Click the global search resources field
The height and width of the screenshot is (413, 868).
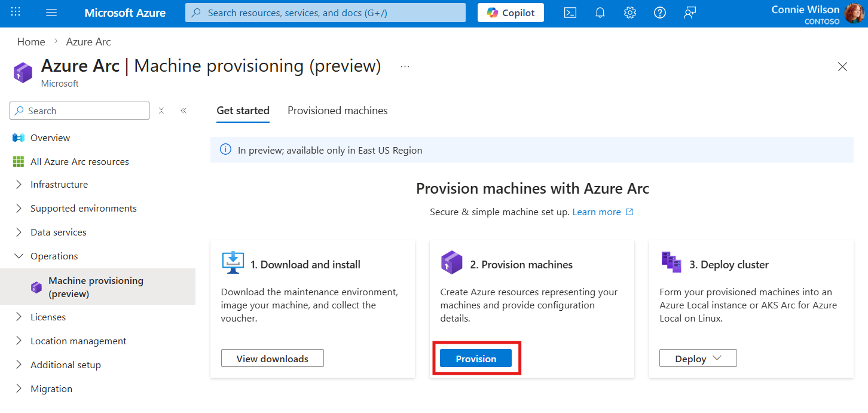pos(325,13)
